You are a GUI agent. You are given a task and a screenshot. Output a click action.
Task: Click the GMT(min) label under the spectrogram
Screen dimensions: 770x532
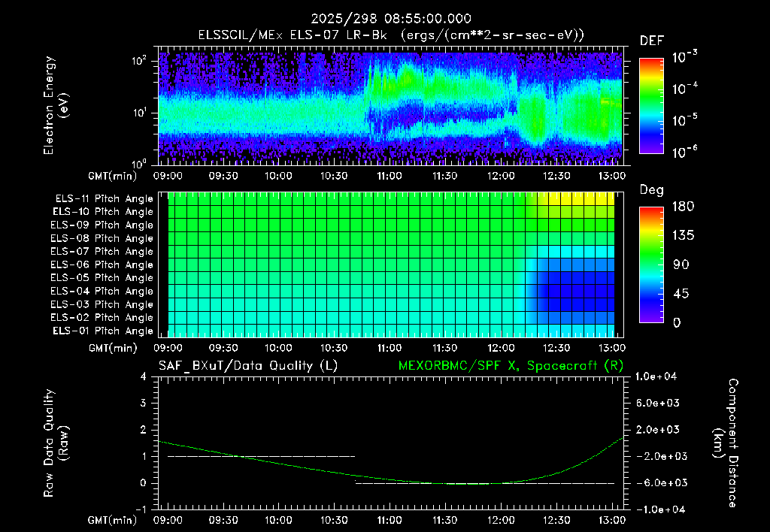coord(113,176)
